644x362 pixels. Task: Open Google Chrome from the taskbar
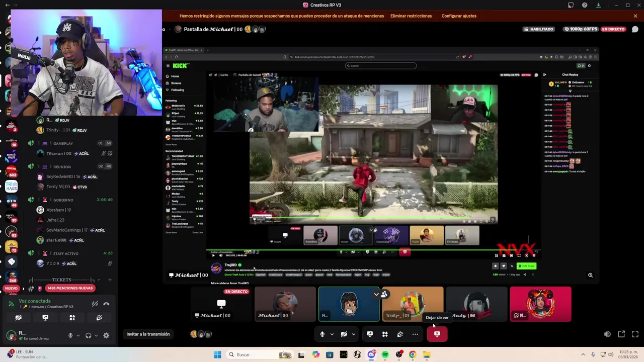point(413,354)
